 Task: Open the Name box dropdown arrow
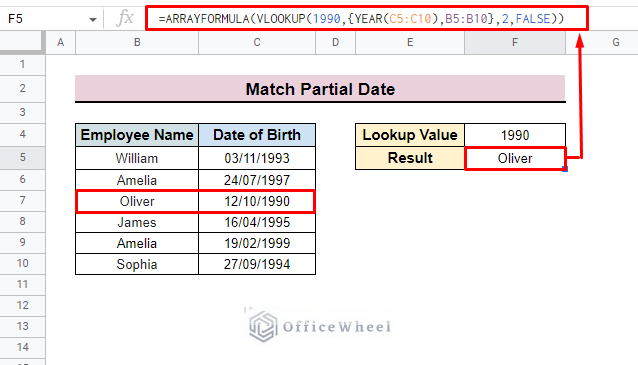point(93,19)
